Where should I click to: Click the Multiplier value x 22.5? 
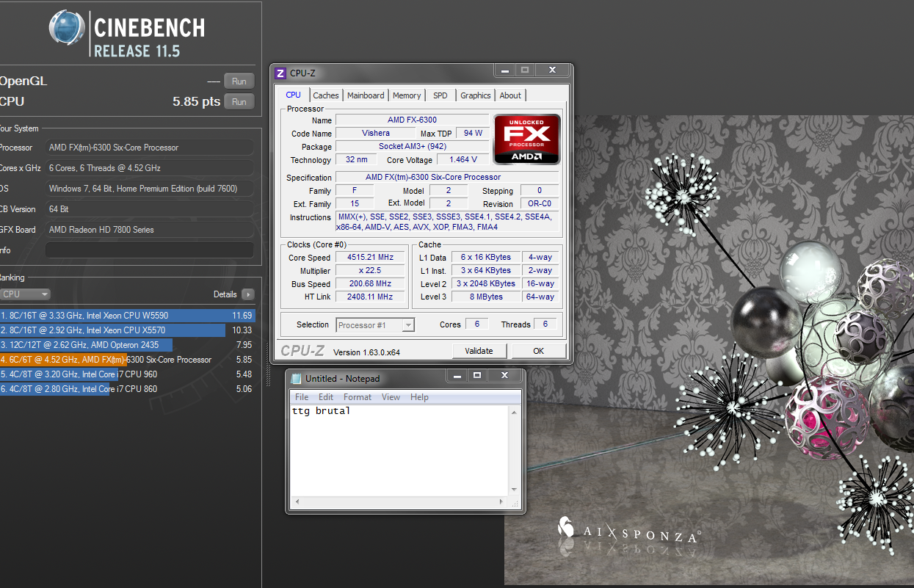point(370,271)
